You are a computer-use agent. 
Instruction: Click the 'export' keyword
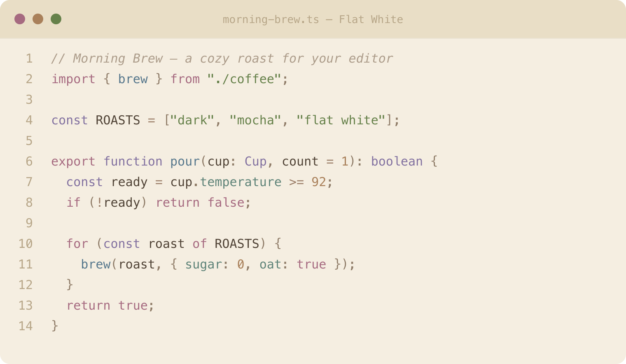pos(73,161)
